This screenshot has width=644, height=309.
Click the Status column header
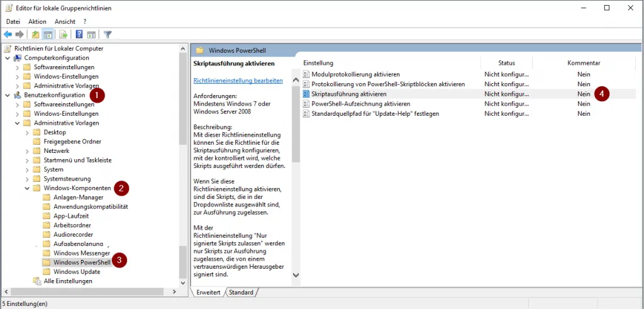[506, 63]
